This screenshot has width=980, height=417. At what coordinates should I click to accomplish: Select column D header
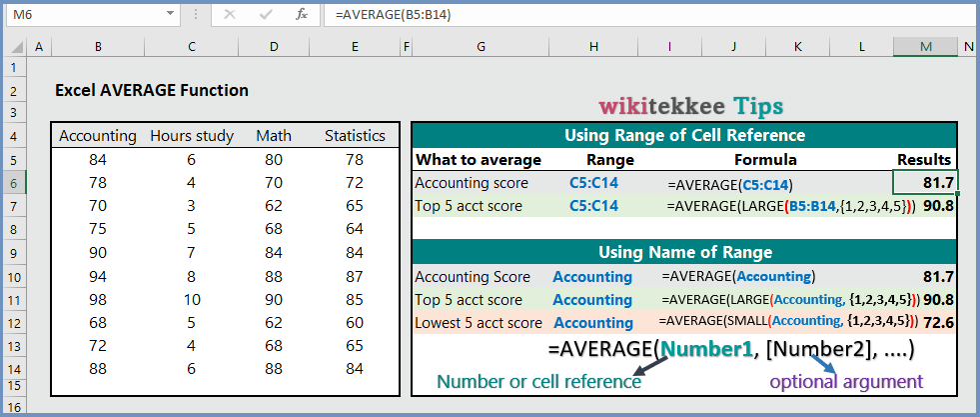[274, 46]
